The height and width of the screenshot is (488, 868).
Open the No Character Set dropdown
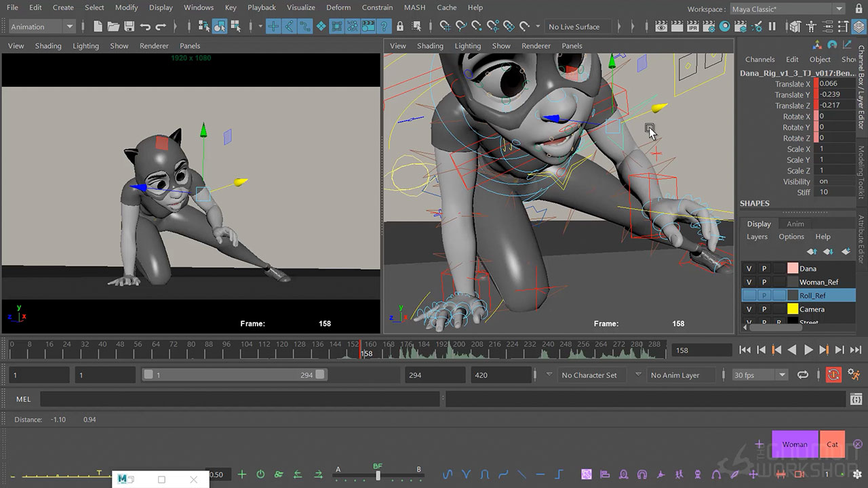(589, 375)
